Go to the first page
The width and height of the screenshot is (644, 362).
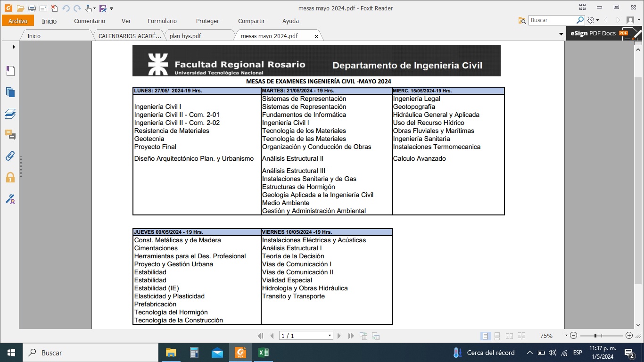[260, 336]
